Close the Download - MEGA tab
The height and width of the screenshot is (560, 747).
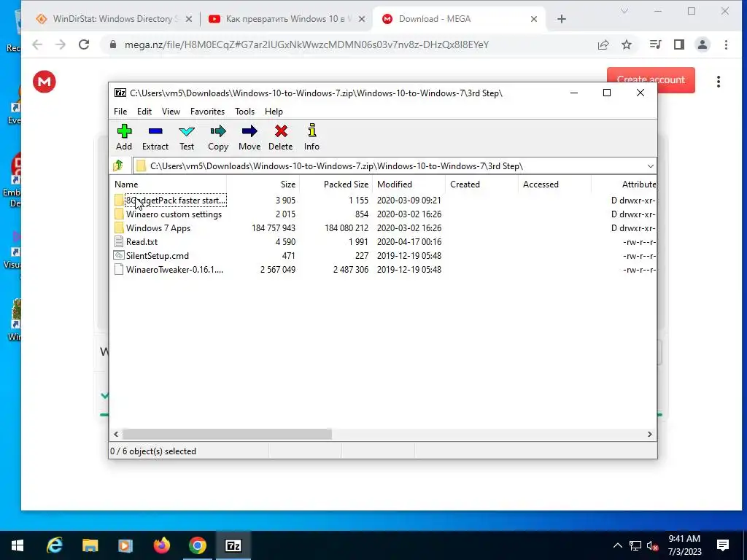(x=534, y=19)
